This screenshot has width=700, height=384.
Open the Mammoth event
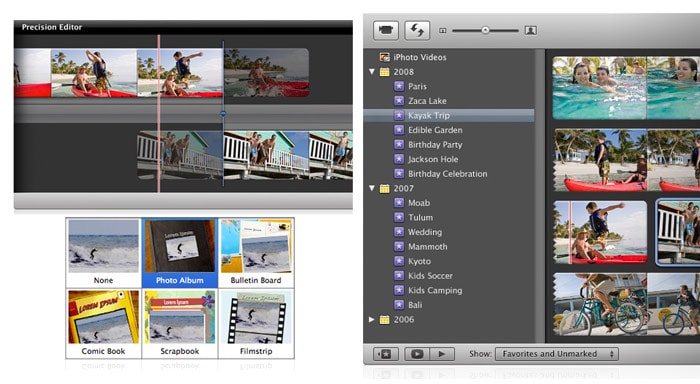point(428,246)
